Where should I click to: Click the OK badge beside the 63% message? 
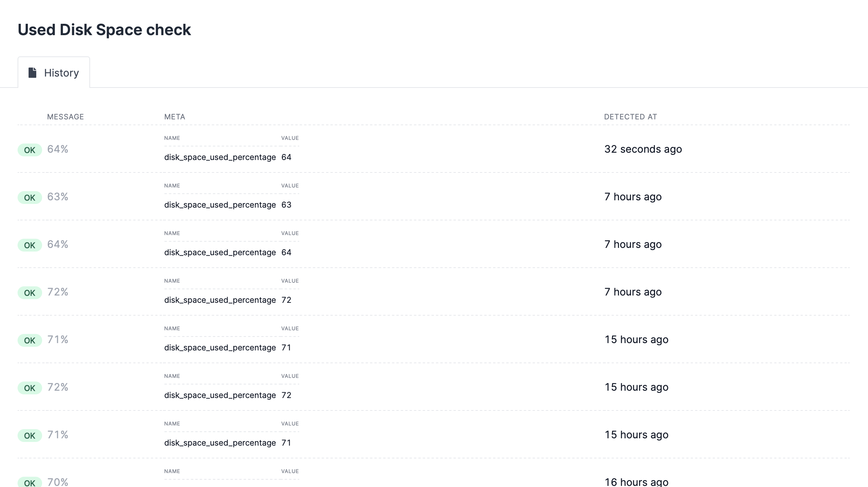click(30, 197)
